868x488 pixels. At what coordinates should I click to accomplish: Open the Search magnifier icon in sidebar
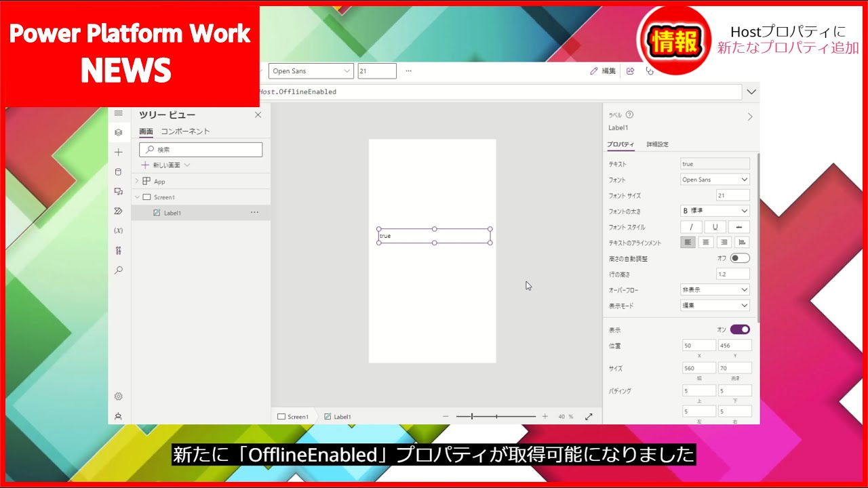click(x=119, y=270)
